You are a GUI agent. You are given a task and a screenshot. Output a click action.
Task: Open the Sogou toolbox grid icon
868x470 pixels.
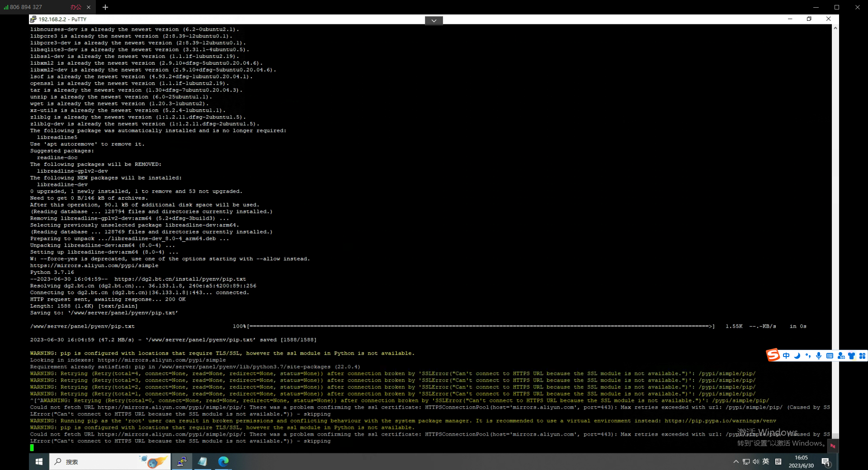pyautogui.click(x=862, y=356)
